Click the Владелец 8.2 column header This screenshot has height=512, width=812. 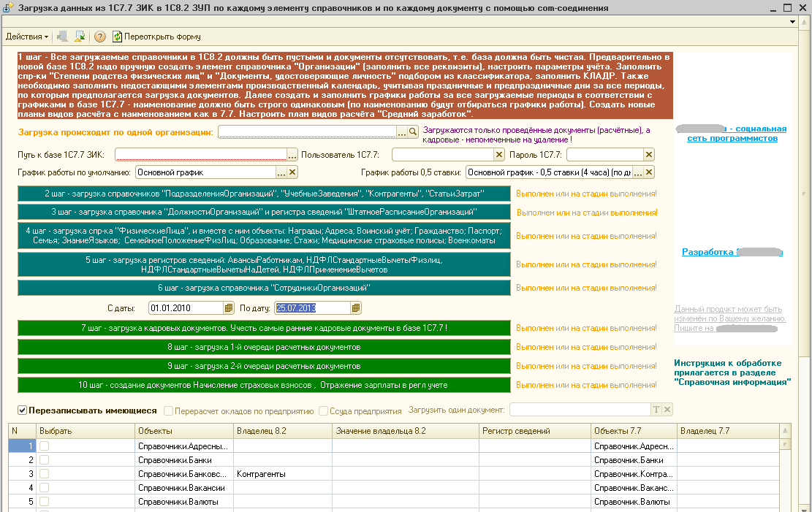[283, 431]
